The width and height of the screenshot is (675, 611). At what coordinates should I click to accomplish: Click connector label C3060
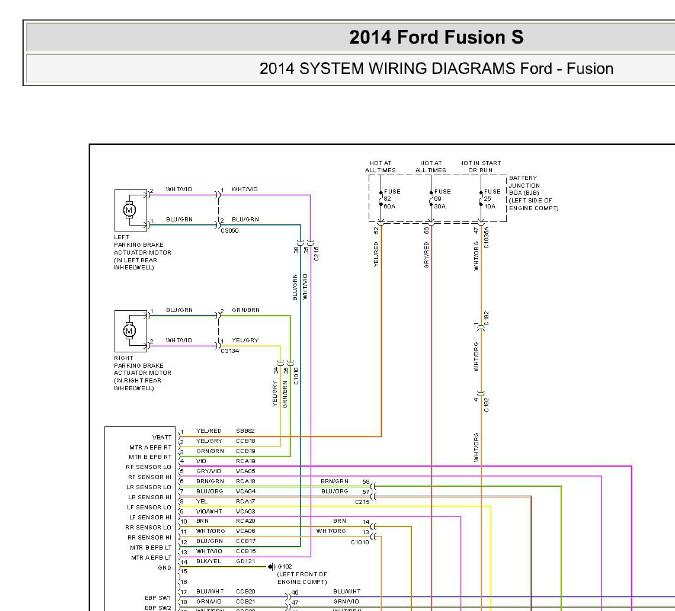(x=229, y=231)
